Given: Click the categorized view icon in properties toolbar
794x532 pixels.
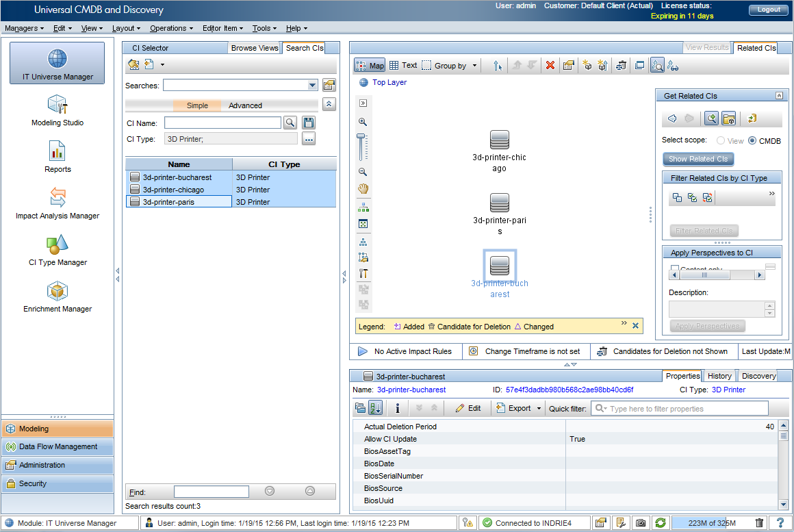Looking at the screenshot, I should pyautogui.click(x=360, y=408).
